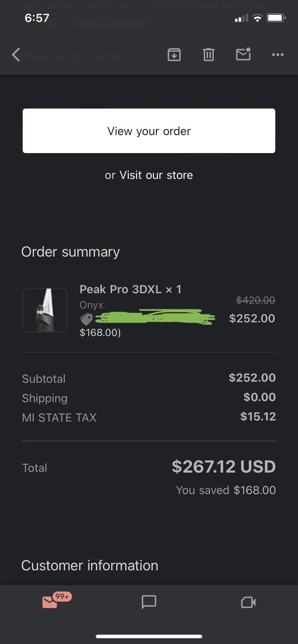The image size is (298, 644).
Task: Open the Visit our store link
Action: point(156,175)
